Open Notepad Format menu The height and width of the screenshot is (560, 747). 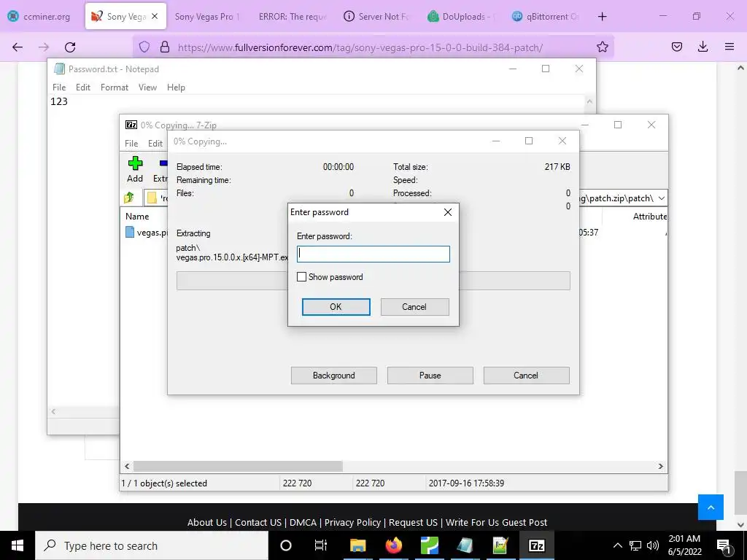click(x=115, y=87)
